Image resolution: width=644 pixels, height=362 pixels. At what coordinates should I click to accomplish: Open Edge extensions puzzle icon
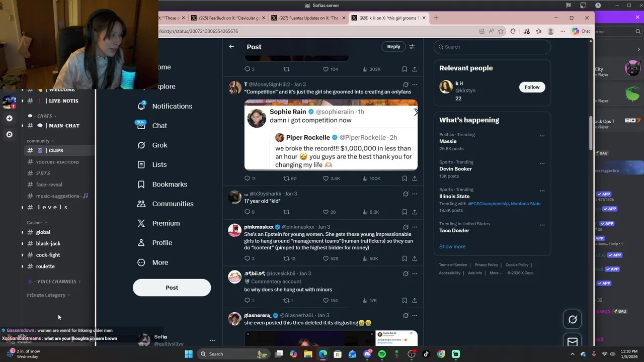pyautogui.click(x=513, y=31)
